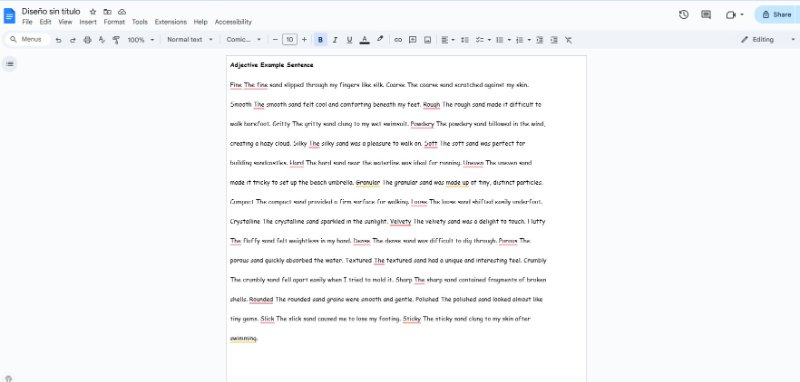Open the Extensions menu

(171, 22)
